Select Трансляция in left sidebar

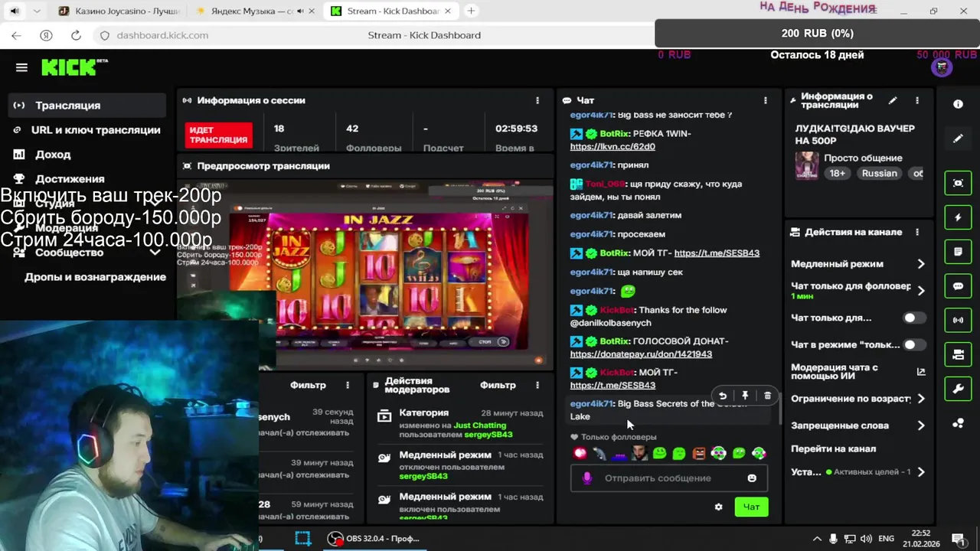coord(87,106)
